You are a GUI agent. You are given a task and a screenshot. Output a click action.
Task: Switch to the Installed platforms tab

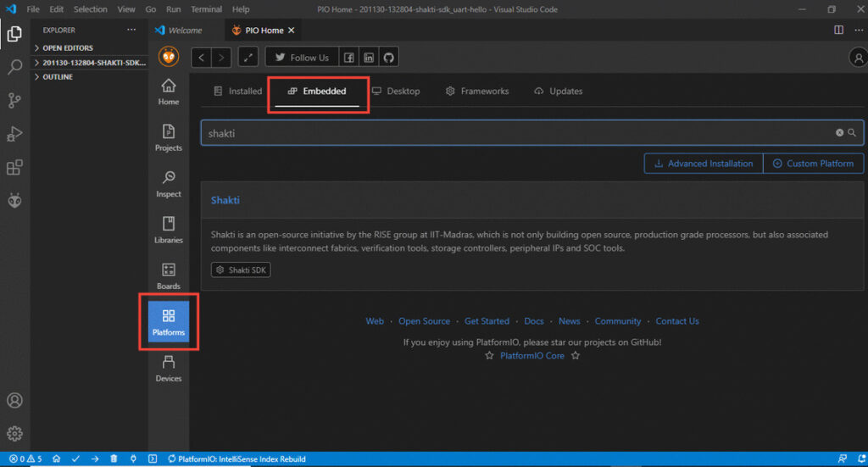coord(238,92)
